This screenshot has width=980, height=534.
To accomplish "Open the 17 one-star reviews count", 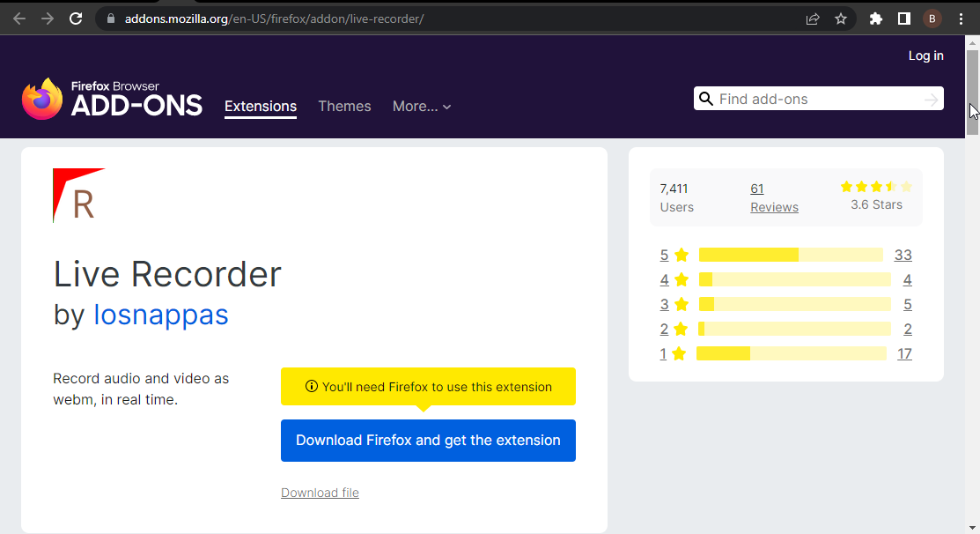I will 904,354.
